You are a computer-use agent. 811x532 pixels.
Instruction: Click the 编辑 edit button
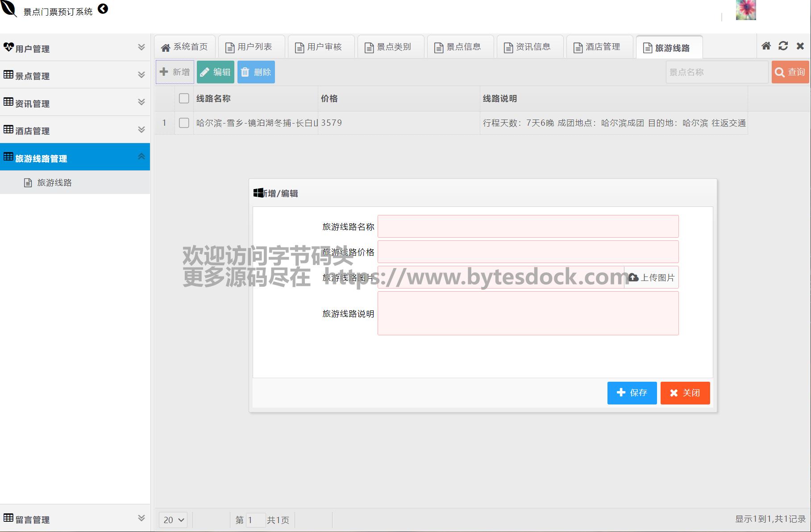click(x=215, y=72)
